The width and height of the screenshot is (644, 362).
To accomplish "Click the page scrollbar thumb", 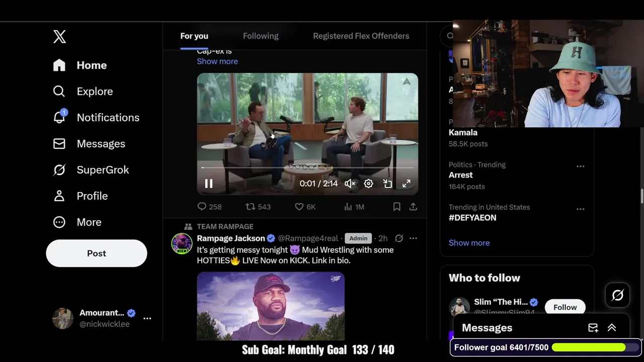I will pos(641,196).
